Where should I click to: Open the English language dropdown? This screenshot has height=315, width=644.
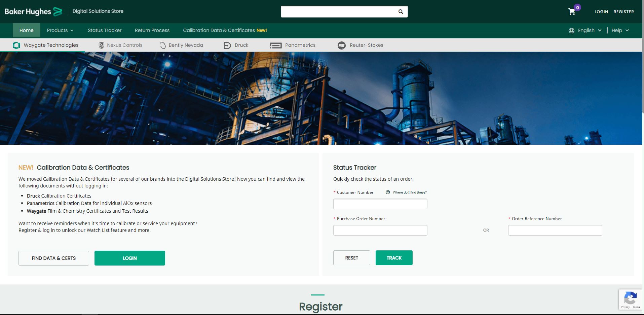(590, 30)
